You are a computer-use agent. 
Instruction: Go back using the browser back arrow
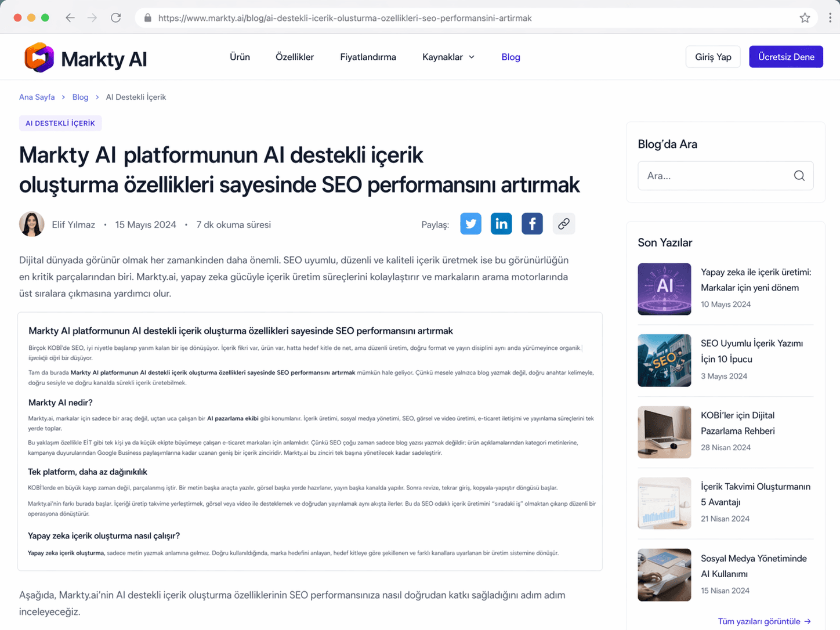tap(70, 18)
